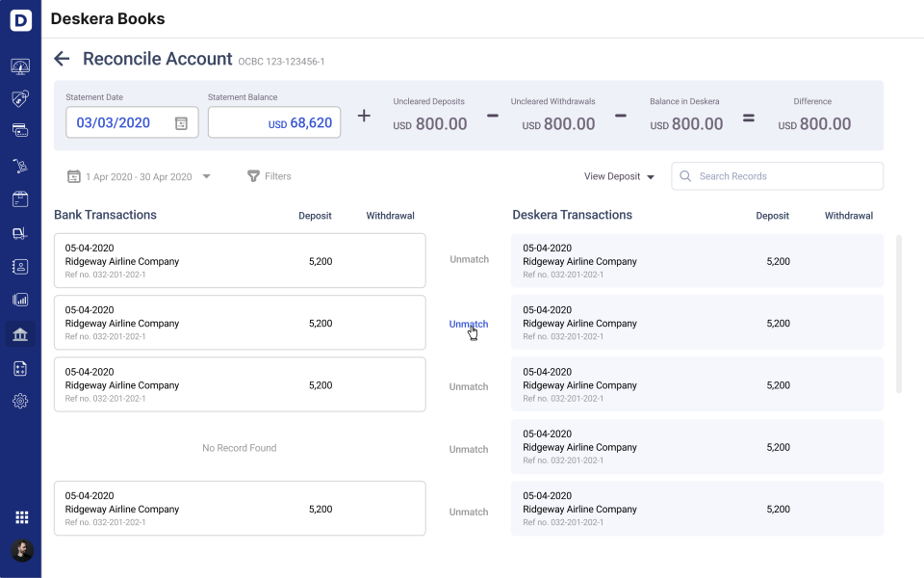Click the Statement Balance field USD 68,620
The width and height of the screenshot is (924, 578).
(x=274, y=122)
